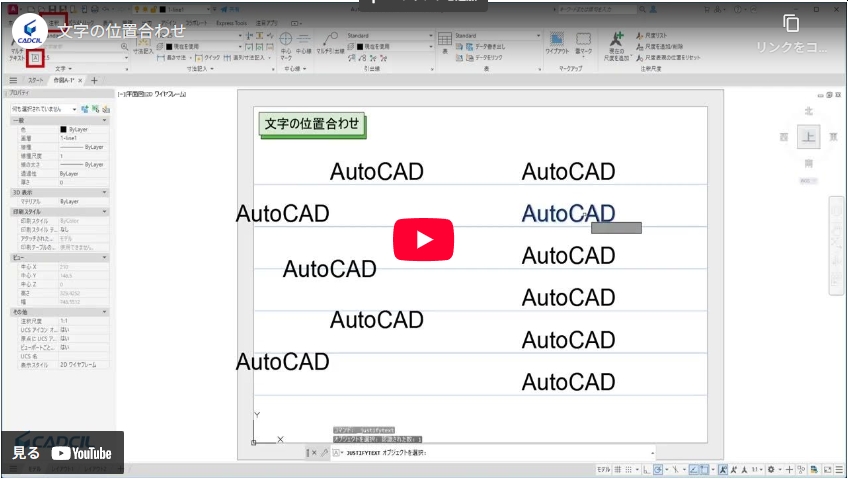
Task: Toggle polar tracking in status bar
Action: [658, 470]
